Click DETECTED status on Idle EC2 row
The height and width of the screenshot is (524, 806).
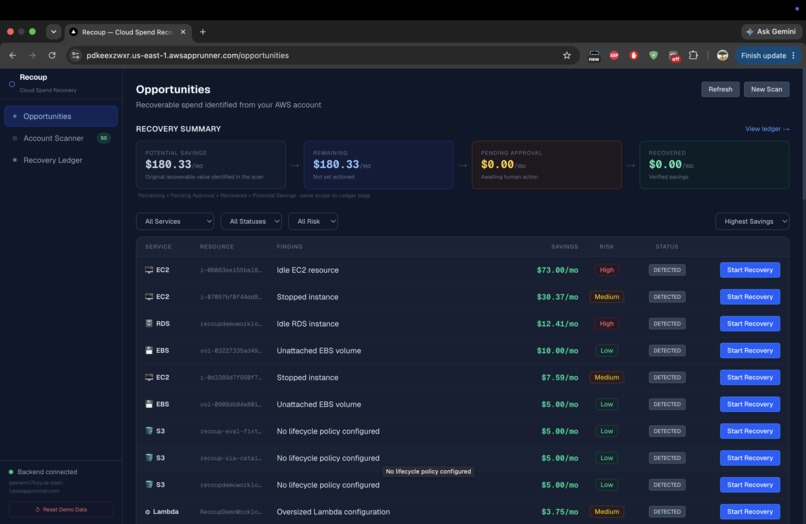point(667,270)
